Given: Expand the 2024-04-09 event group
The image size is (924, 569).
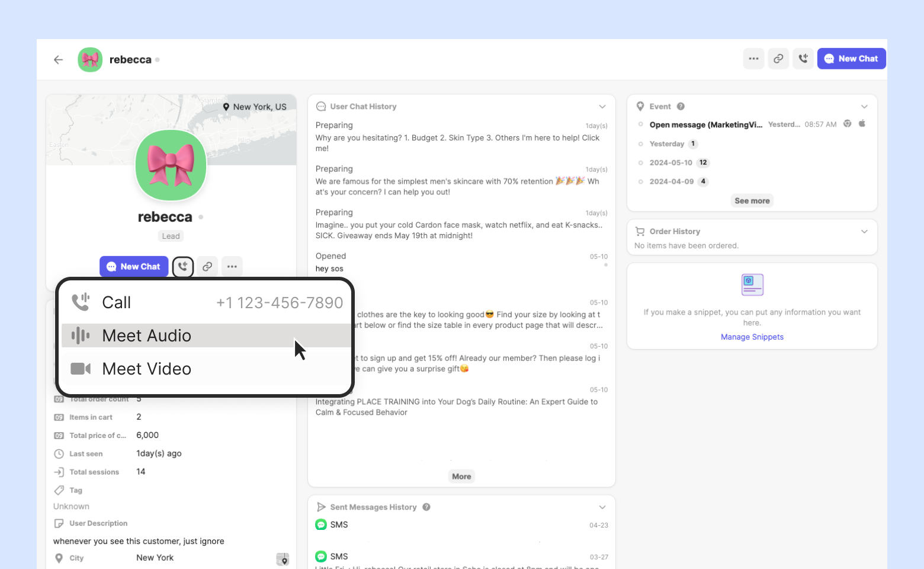Looking at the screenshot, I should [x=679, y=182].
